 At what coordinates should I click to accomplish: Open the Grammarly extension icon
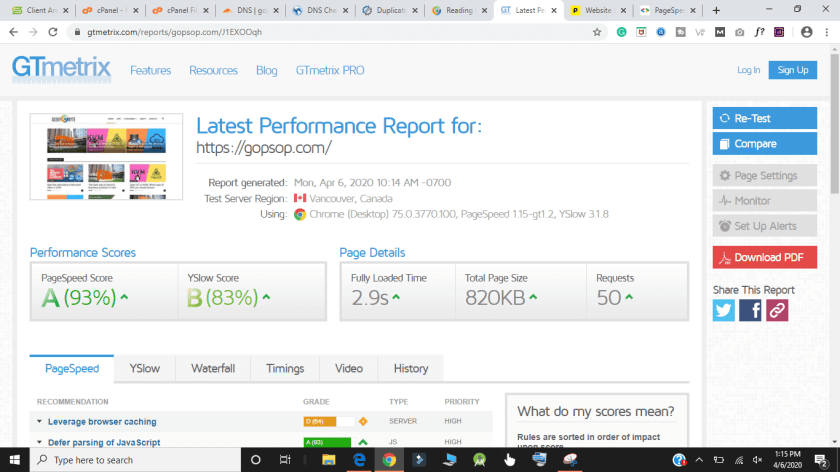pyautogui.click(x=621, y=32)
